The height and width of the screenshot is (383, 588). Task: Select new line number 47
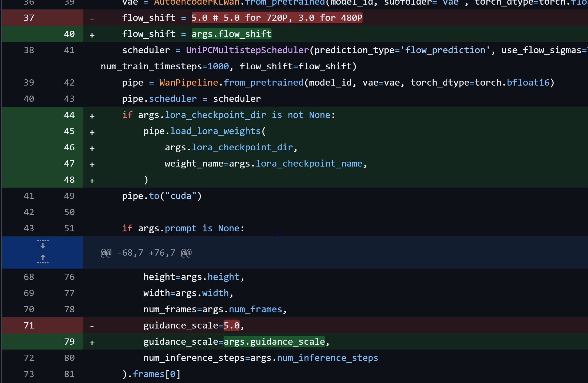(69, 164)
